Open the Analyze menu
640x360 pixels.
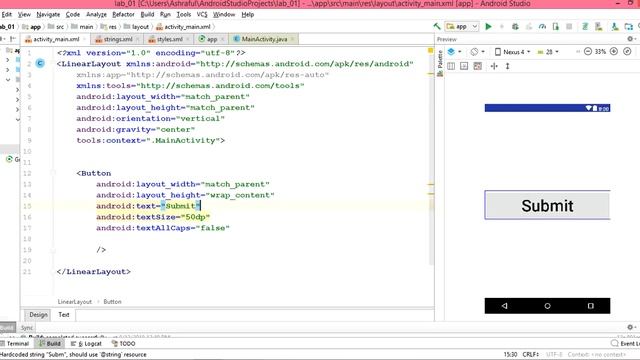pos(96,14)
